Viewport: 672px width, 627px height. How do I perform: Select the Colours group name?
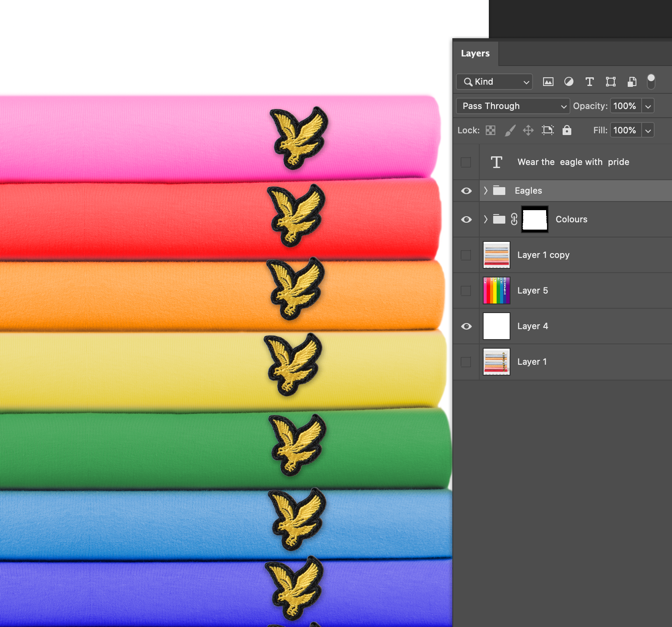pyautogui.click(x=571, y=219)
